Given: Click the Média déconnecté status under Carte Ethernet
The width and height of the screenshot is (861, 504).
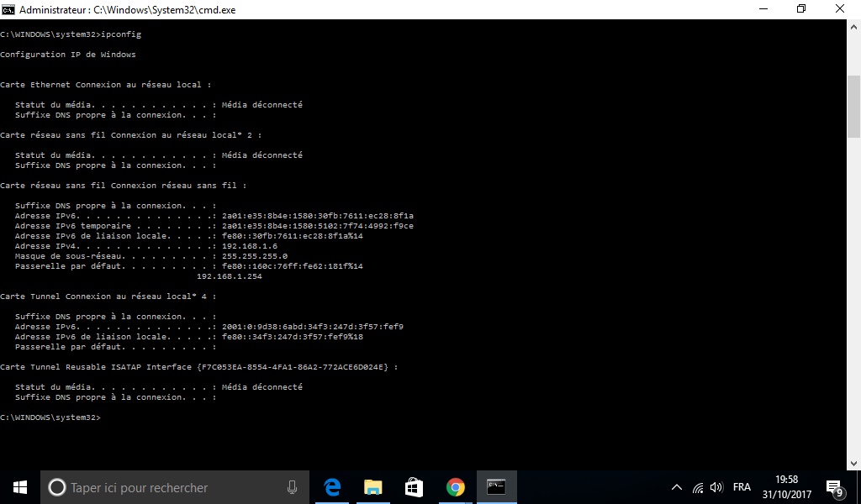Looking at the screenshot, I should pos(262,105).
